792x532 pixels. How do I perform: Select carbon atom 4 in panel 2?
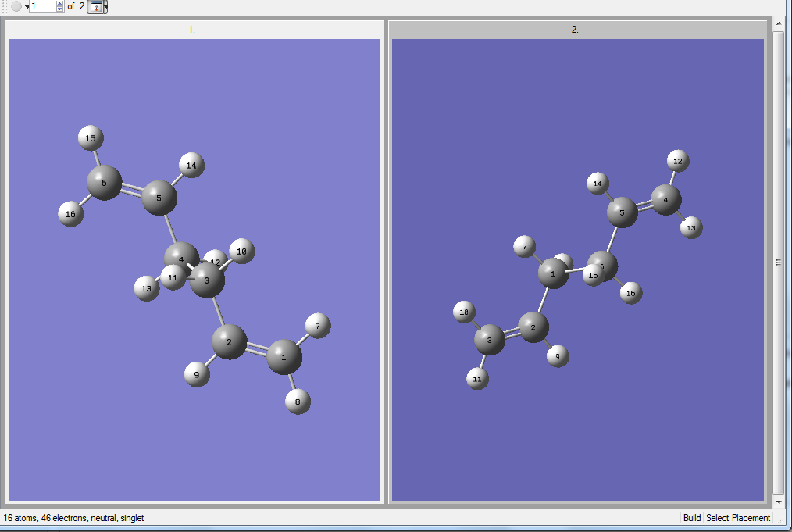point(665,200)
